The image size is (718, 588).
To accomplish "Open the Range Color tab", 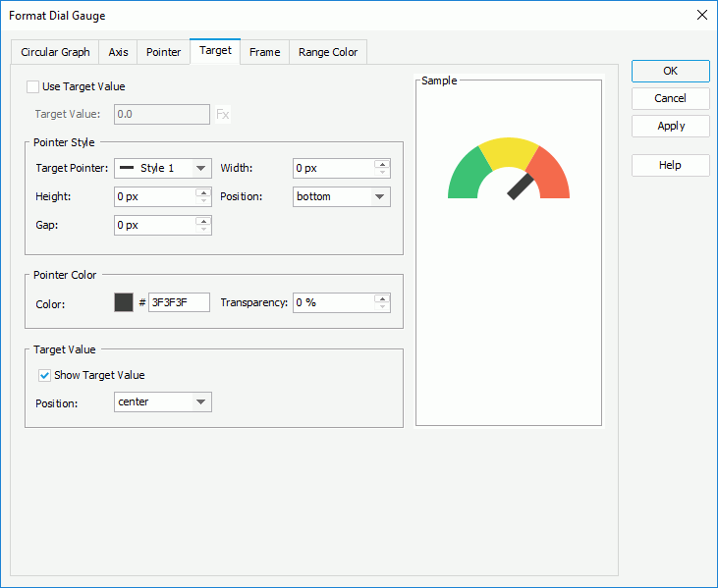I will (328, 52).
